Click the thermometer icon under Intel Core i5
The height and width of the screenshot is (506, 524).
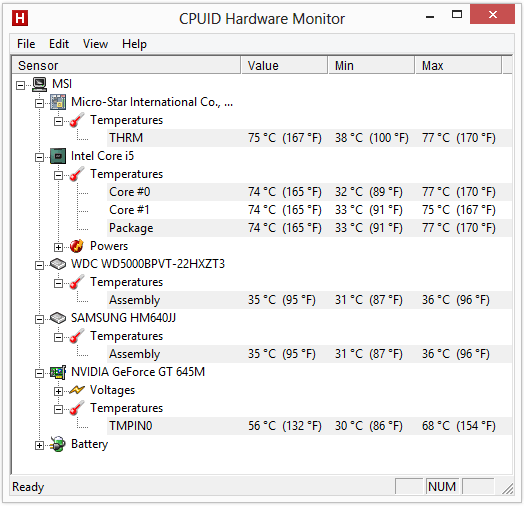(77, 174)
